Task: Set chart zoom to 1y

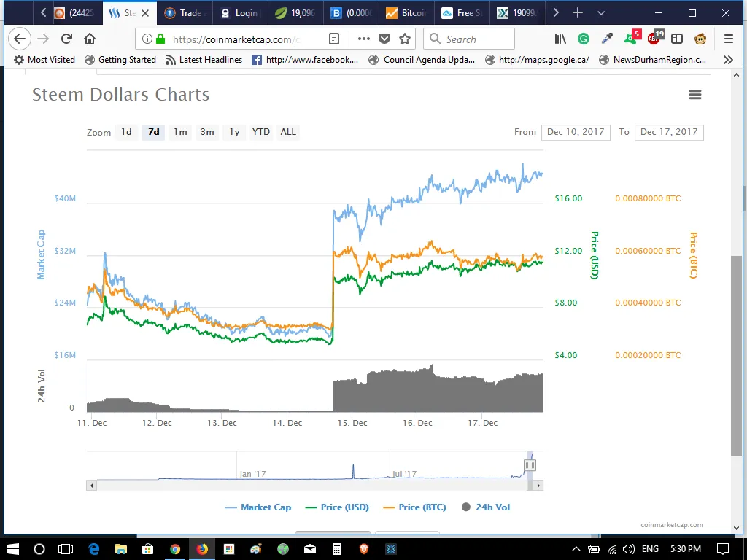Action: pos(234,132)
